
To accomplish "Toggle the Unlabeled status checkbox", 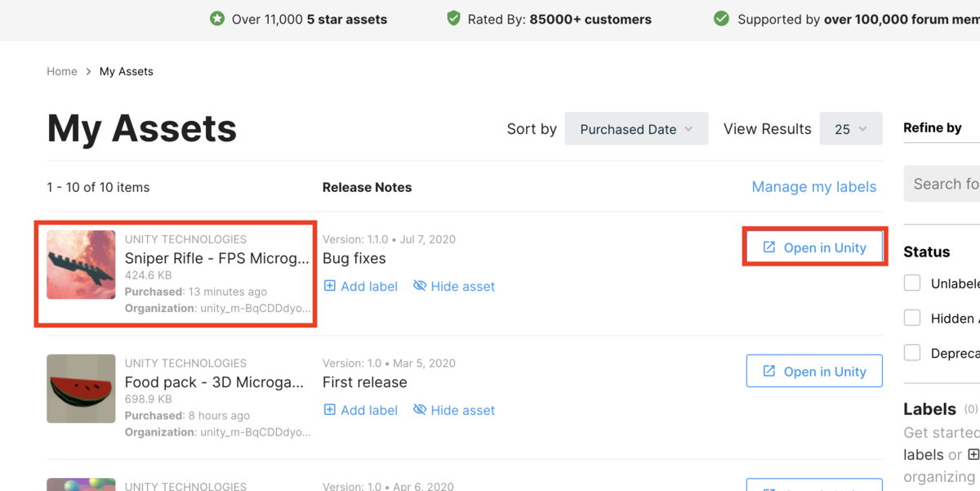I will (912, 283).
